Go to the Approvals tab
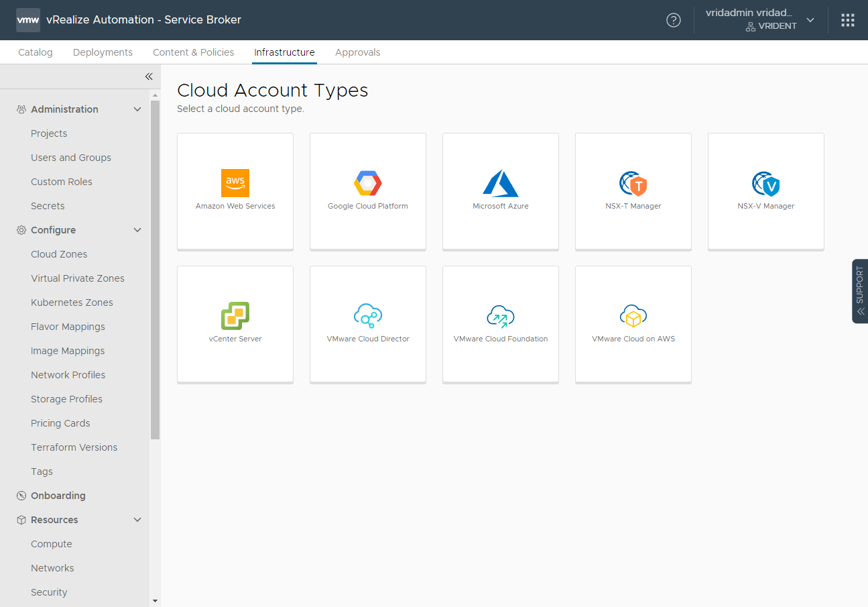868x607 pixels. pos(358,52)
